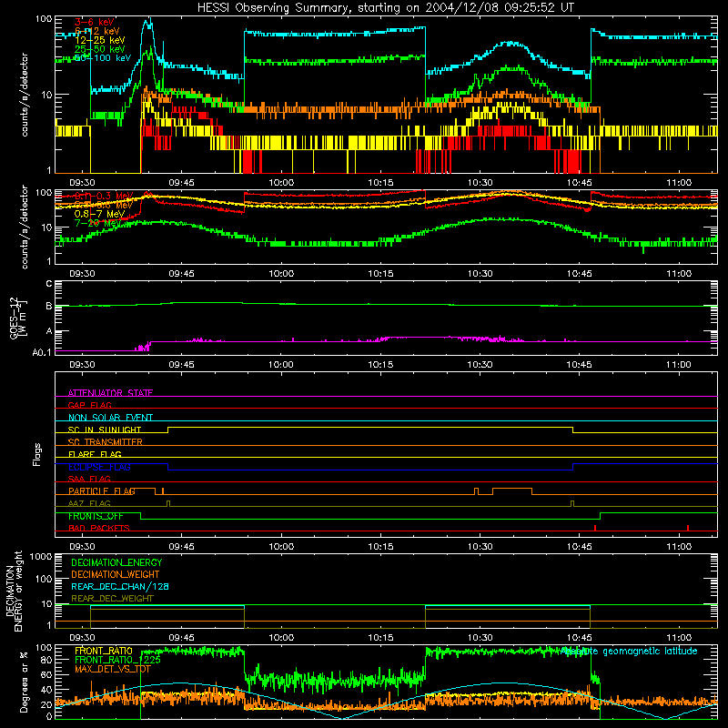Click the 'SAA_FLAG' label

point(89,479)
